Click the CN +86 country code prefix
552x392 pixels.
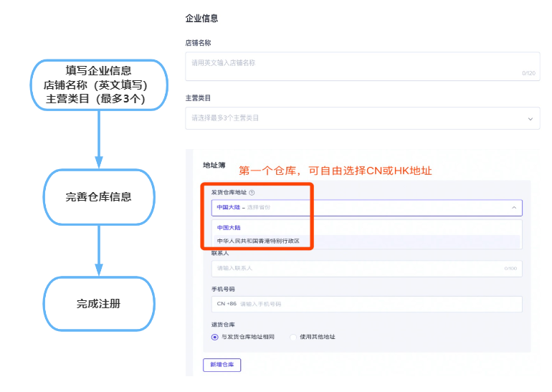coord(226,304)
